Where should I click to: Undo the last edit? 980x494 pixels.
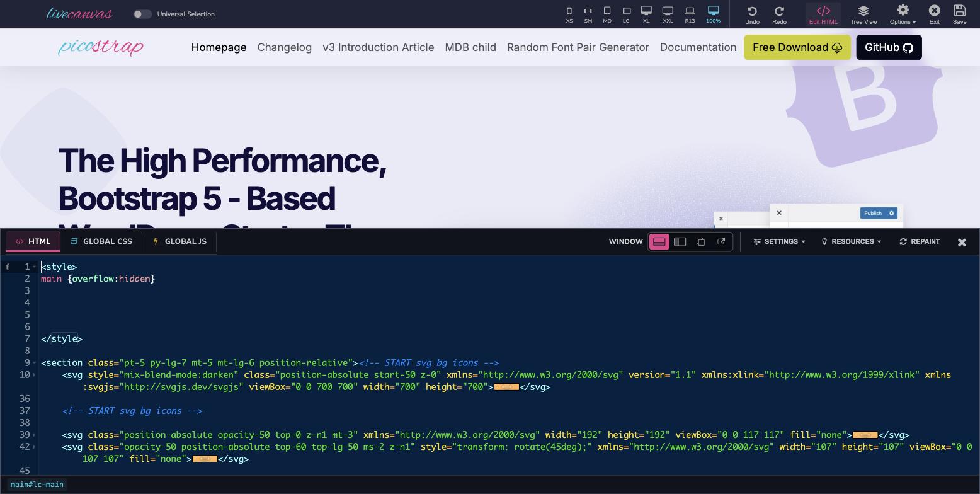coord(752,14)
